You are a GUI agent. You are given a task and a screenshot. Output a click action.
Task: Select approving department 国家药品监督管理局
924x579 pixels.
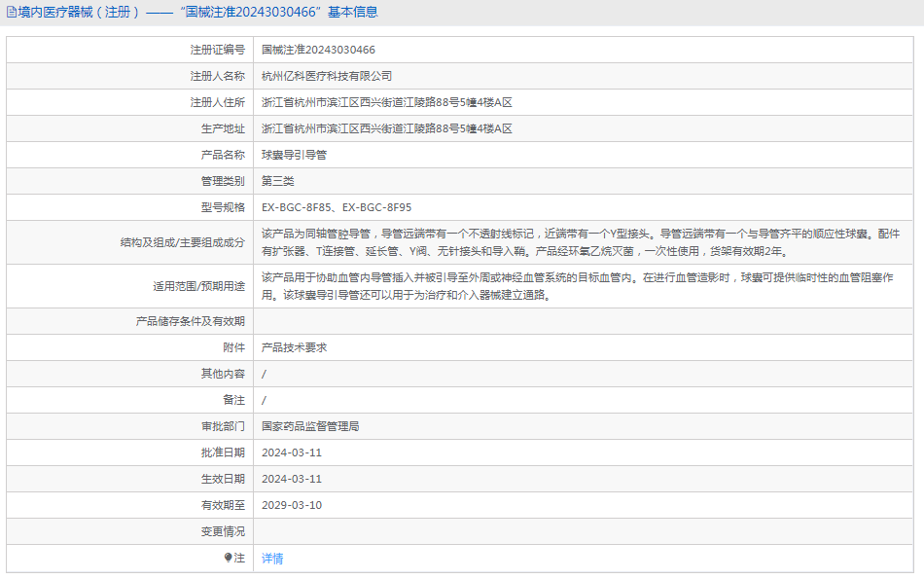click(310, 426)
